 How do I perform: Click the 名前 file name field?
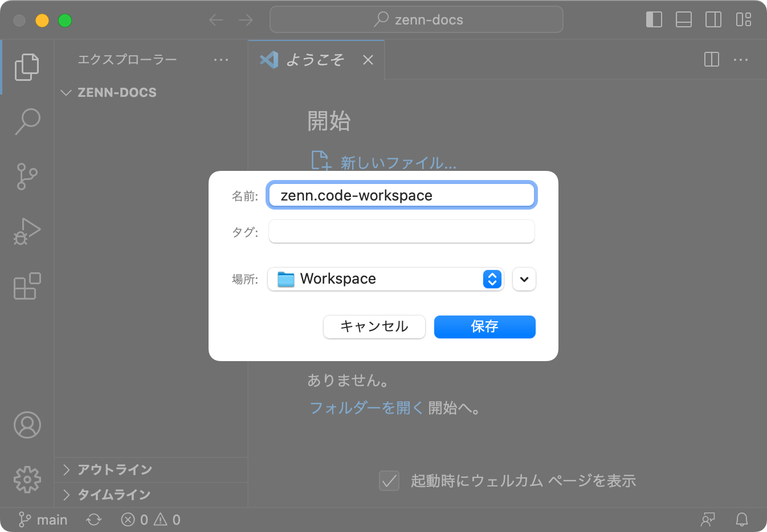402,195
